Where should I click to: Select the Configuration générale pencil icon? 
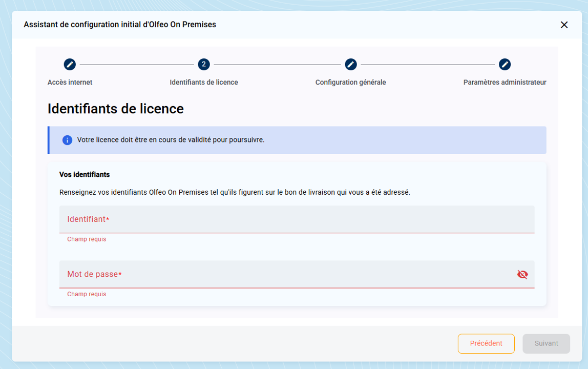click(x=350, y=65)
